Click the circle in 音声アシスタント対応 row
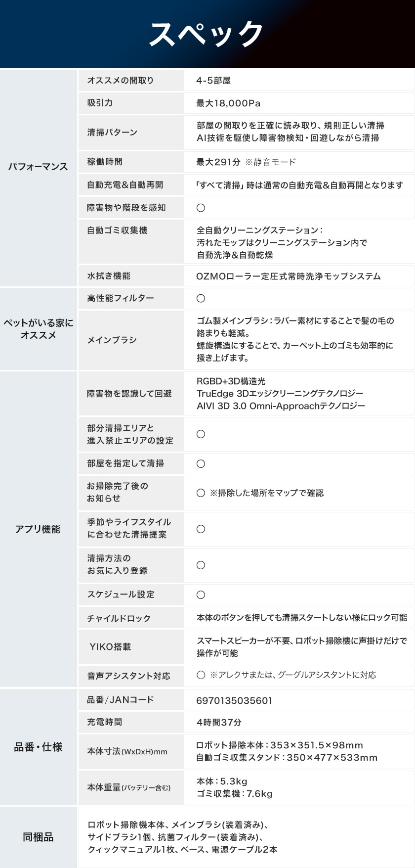Screen dimensions: 415x868 201,675
